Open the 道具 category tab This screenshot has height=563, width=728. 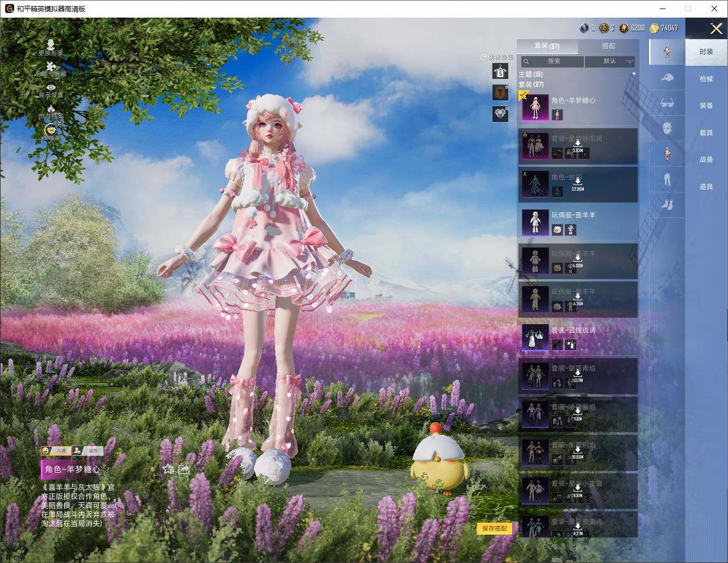click(706, 187)
